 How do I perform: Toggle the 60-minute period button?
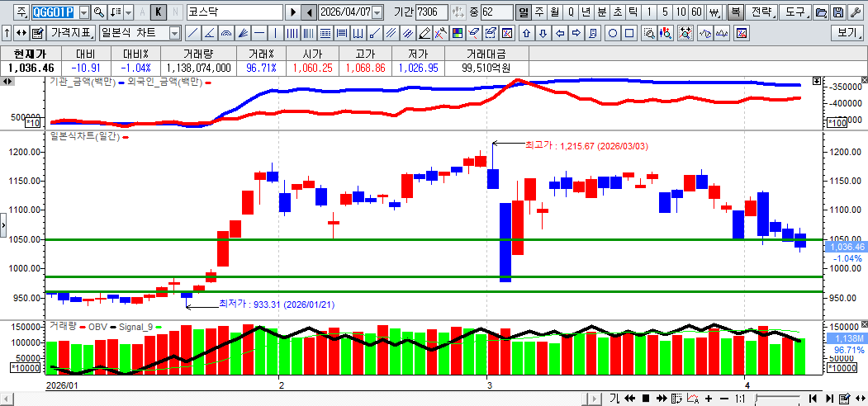pos(696,12)
